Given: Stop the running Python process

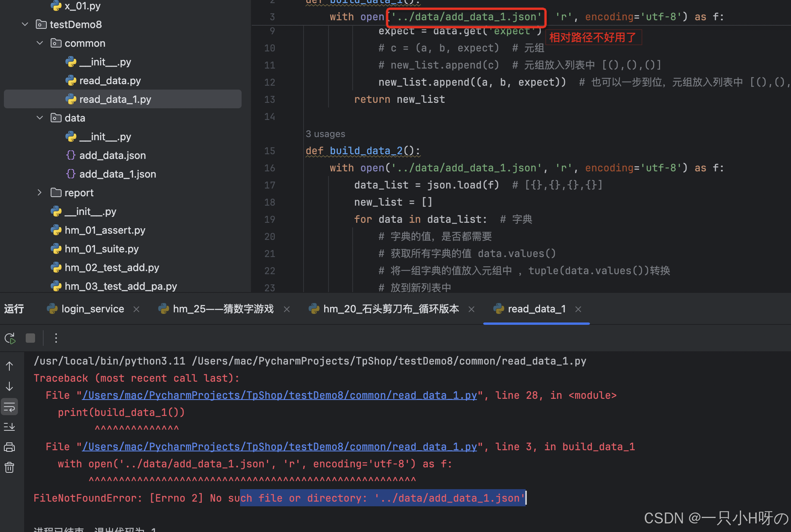Looking at the screenshot, I should (30, 338).
